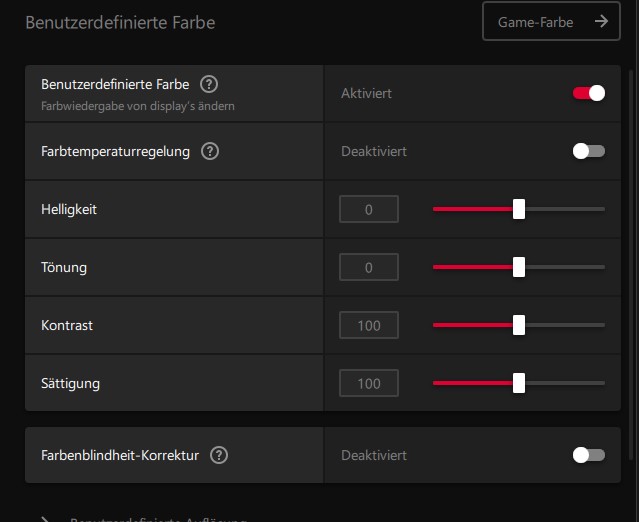Click the Sättigung value box

pyautogui.click(x=369, y=383)
